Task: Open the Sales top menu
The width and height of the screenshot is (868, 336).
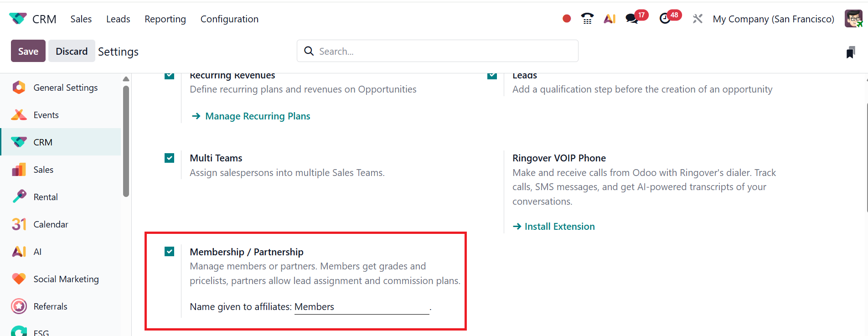Action: click(x=81, y=19)
